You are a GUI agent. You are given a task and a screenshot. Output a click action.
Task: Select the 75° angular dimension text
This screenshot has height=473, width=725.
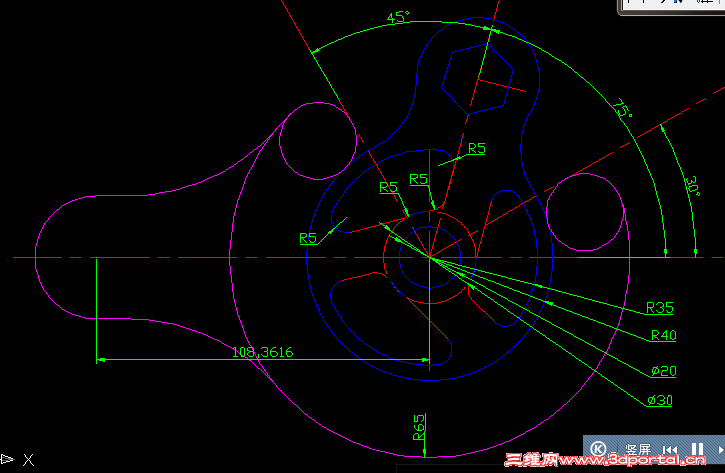click(x=623, y=109)
